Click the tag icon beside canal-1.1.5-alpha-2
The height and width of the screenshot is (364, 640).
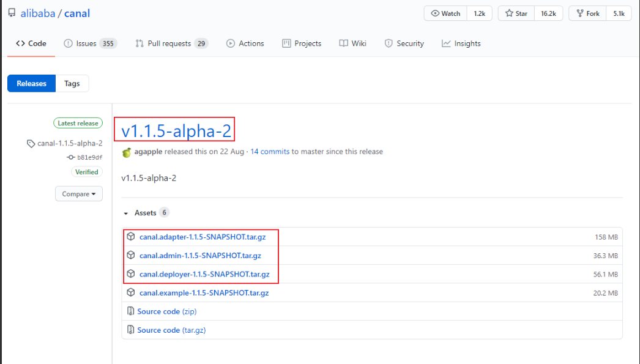tap(31, 144)
